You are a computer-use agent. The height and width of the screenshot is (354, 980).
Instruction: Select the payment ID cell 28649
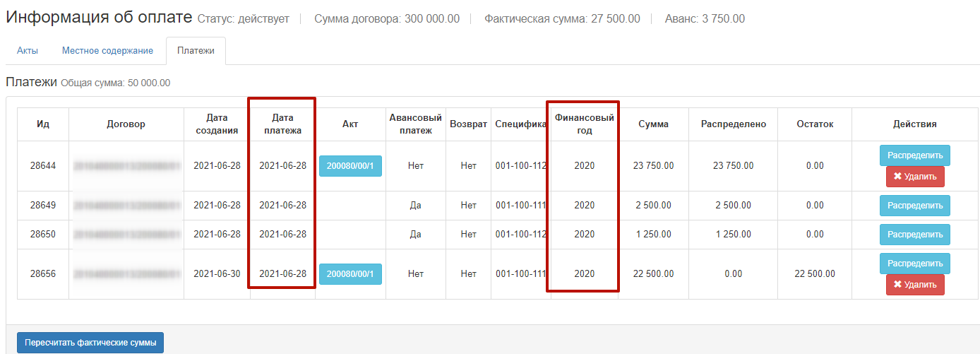(43, 206)
